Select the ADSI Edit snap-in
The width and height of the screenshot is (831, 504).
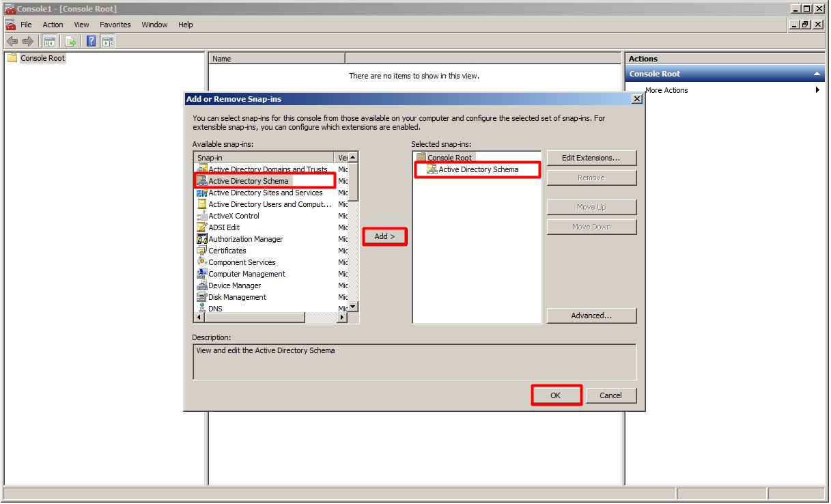[x=223, y=227]
